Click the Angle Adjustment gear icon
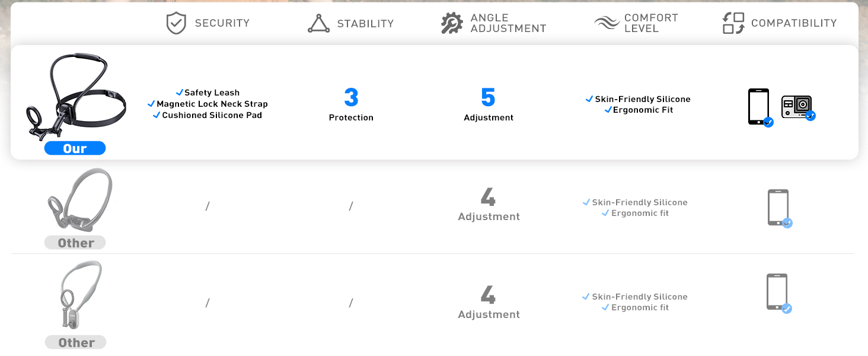868x356 pixels. coord(452,24)
